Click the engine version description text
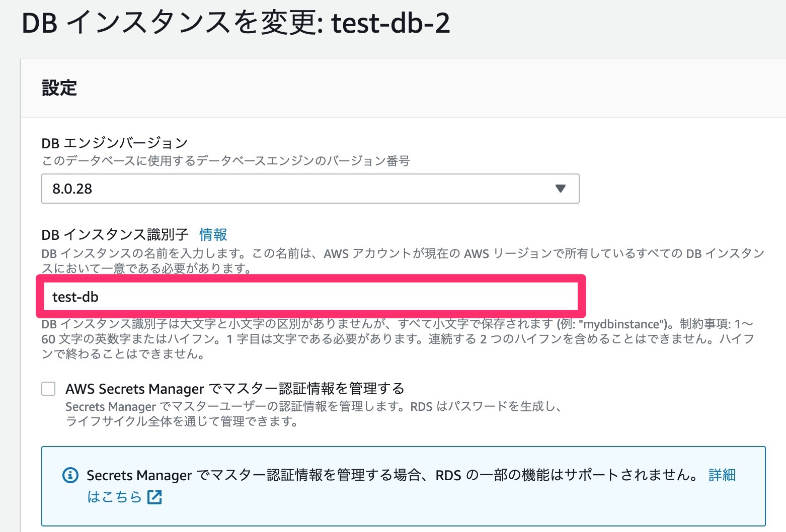Screen dimensions: 786x532 point(225,161)
